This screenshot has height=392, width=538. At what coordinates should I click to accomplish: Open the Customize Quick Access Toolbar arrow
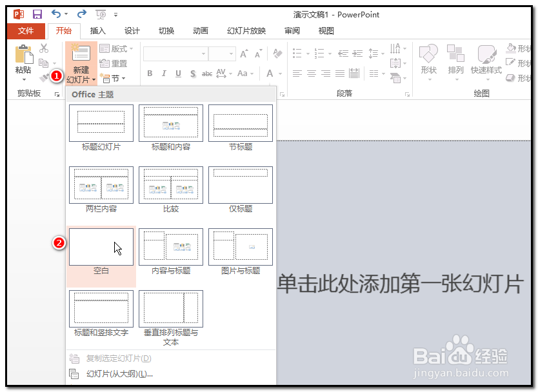point(116,15)
